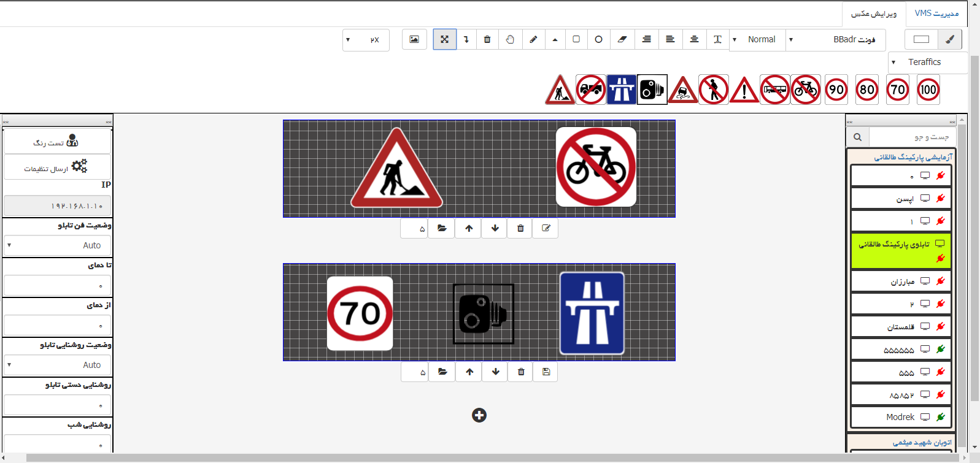
Task: Add the 90 speed limit sign from palette
Action: pos(836,90)
